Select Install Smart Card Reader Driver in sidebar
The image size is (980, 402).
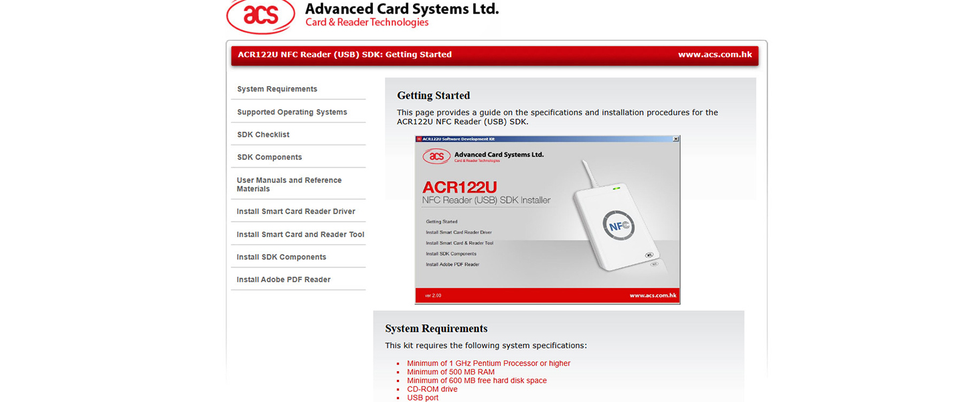(296, 212)
